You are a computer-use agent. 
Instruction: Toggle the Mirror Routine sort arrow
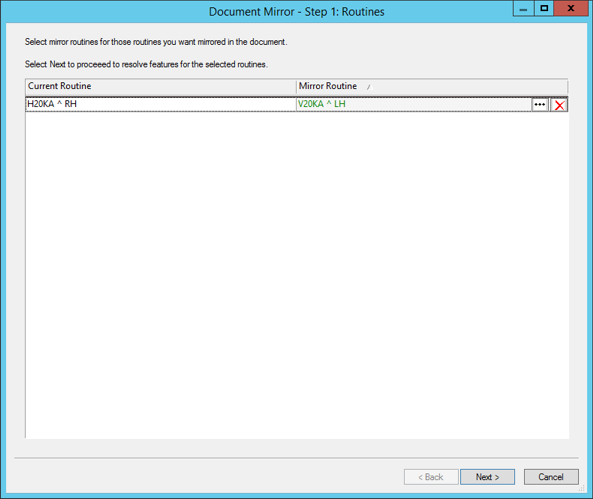369,87
